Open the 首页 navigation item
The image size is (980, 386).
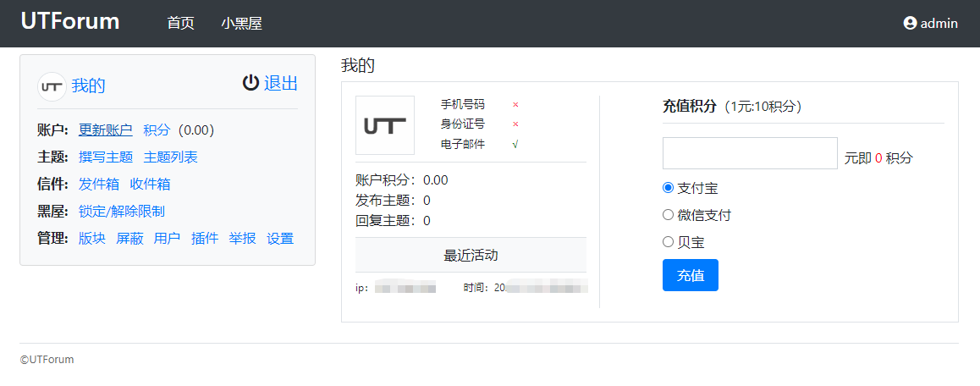[180, 24]
